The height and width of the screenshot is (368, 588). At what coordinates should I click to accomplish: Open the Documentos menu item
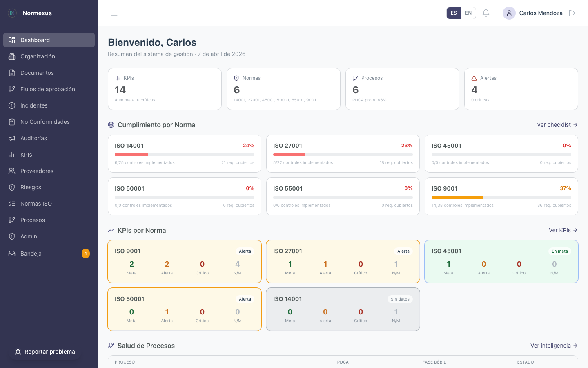click(37, 73)
